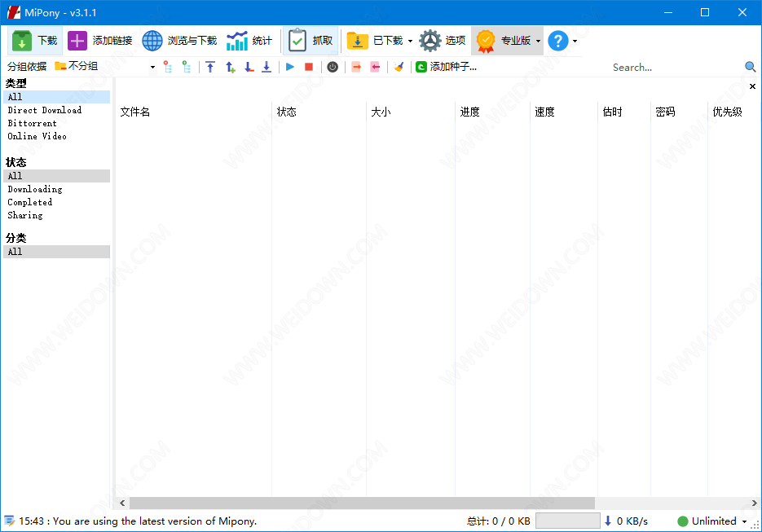Click the 专业版 professional badge button

503,41
